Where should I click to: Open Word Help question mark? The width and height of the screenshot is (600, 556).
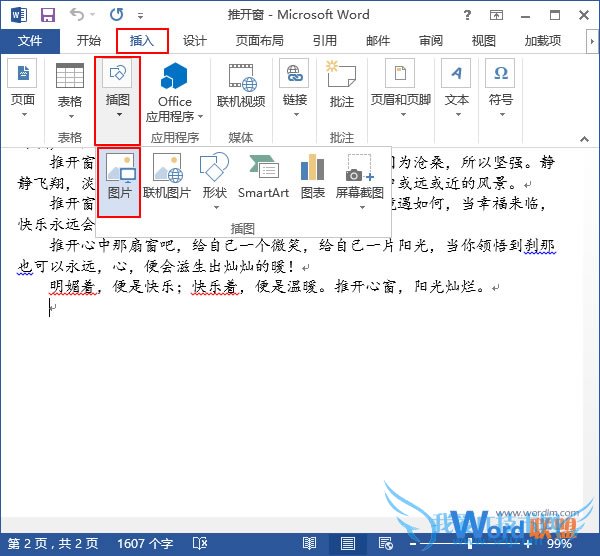[467, 15]
